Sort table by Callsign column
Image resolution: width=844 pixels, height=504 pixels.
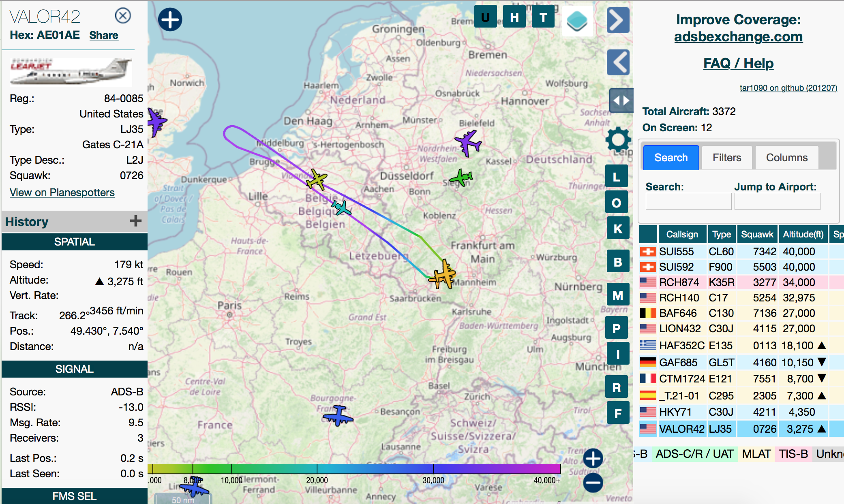pyautogui.click(x=682, y=234)
